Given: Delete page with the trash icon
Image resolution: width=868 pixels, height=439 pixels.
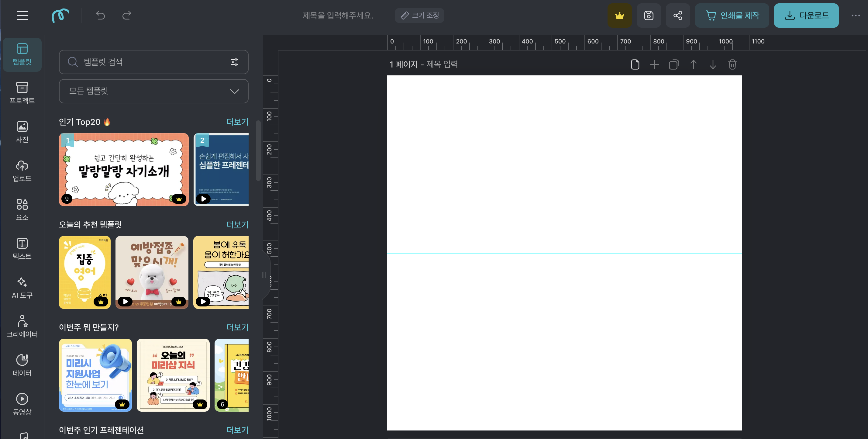Looking at the screenshot, I should click(x=732, y=64).
